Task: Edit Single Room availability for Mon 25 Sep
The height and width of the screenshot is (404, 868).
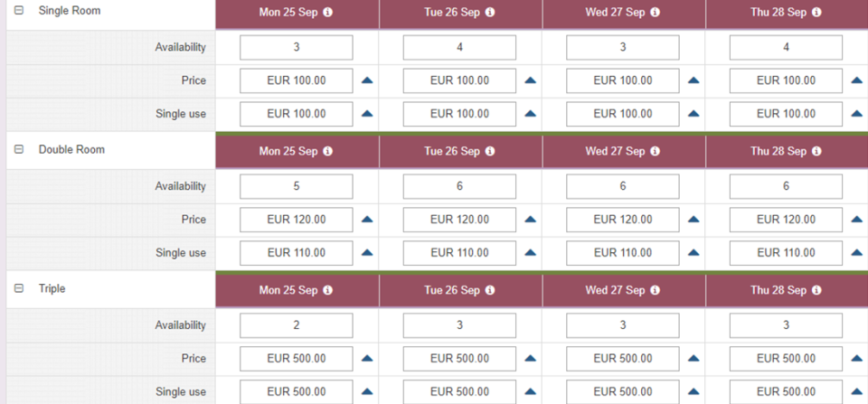Action: click(x=297, y=47)
